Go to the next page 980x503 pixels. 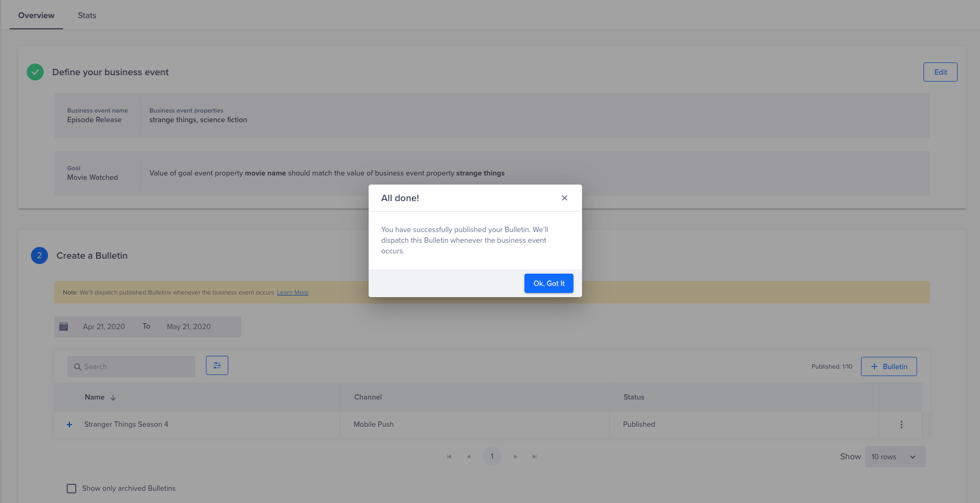pos(515,457)
